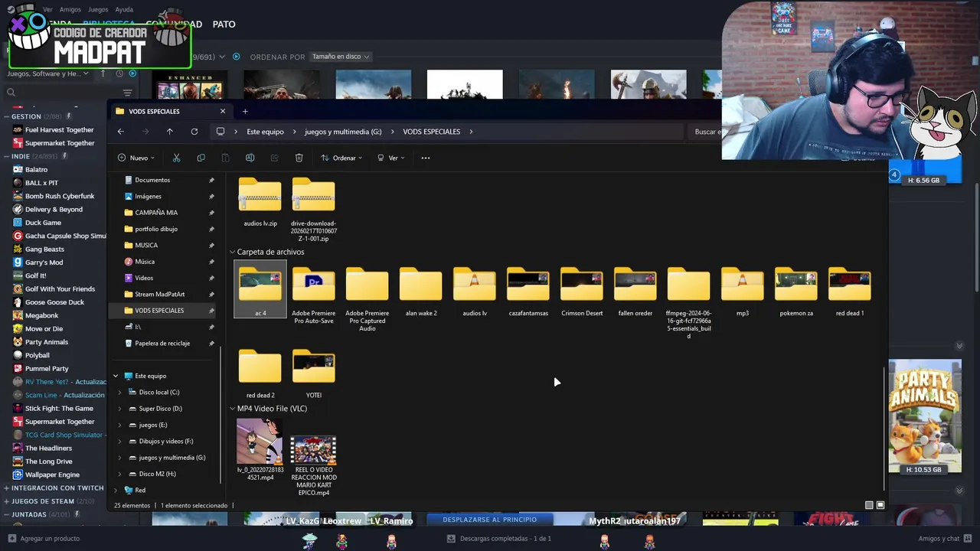Select the ffmpeg essentials build folder
This screenshot has width=980, height=551.
(689, 302)
